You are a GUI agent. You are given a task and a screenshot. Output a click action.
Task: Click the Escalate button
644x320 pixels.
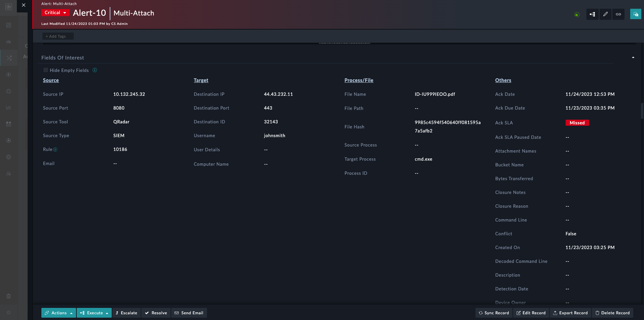tap(127, 313)
